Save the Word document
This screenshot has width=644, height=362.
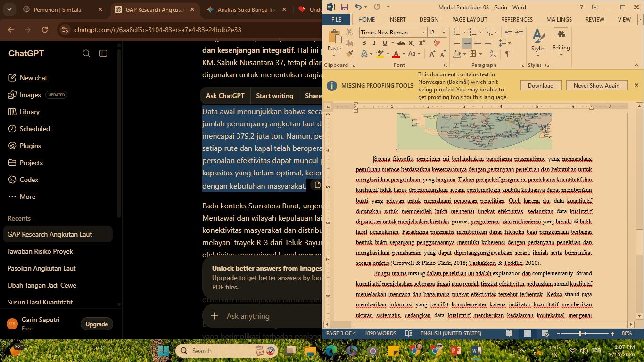tap(345, 7)
